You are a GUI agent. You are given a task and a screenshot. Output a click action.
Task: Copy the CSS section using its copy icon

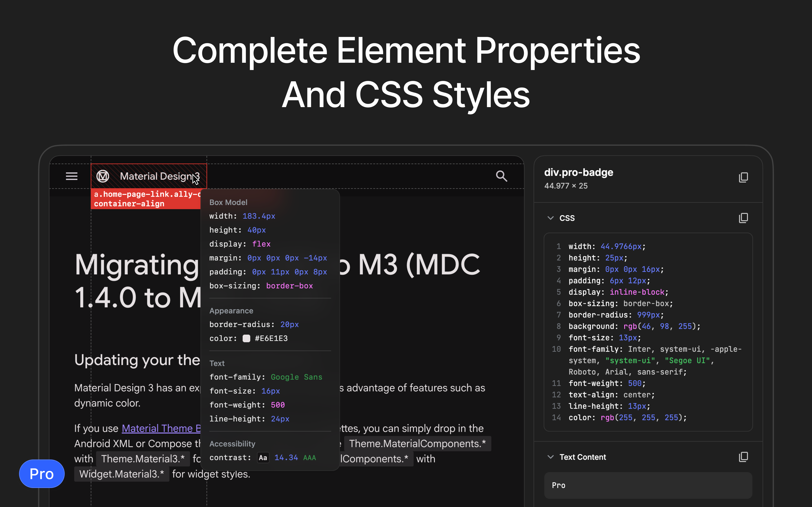(743, 218)
